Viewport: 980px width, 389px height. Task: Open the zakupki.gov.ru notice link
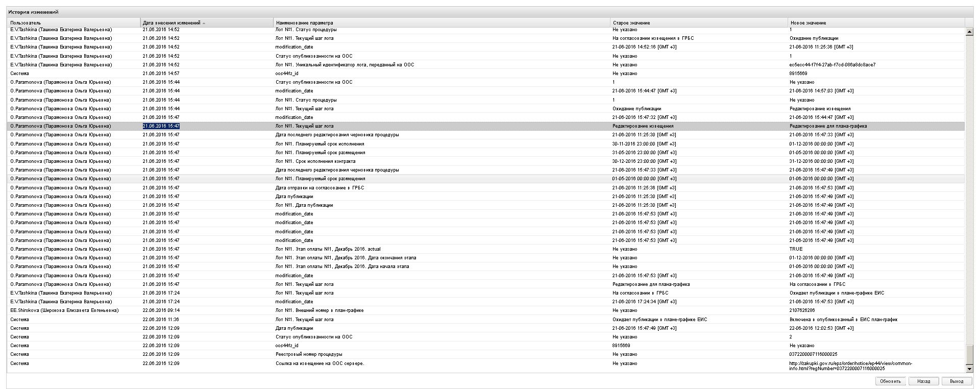850,366
